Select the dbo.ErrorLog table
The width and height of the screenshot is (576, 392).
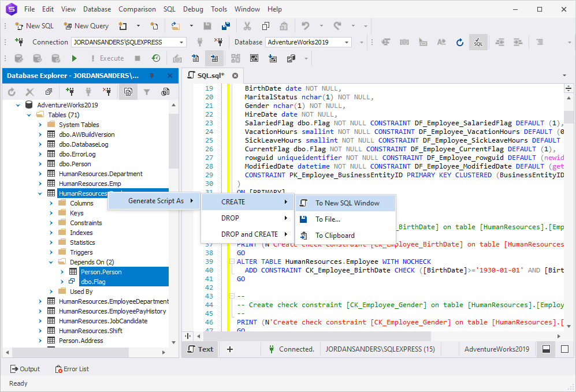[x=77, y=154]
